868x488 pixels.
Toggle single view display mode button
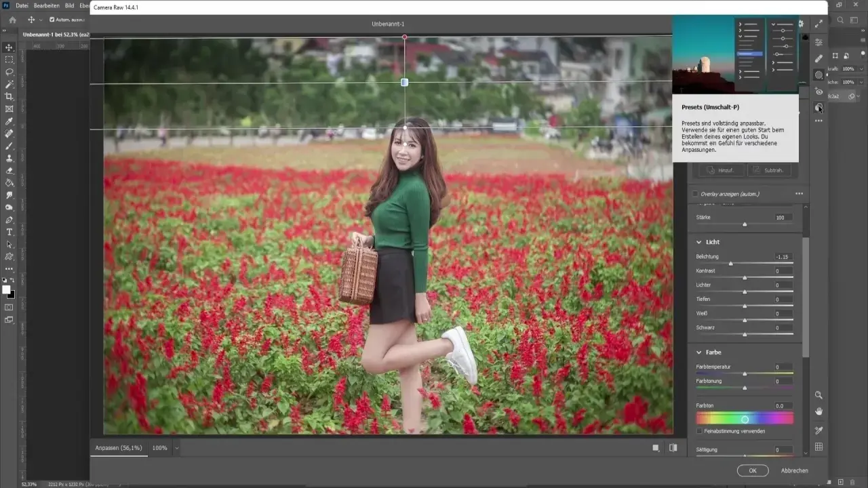656,448
